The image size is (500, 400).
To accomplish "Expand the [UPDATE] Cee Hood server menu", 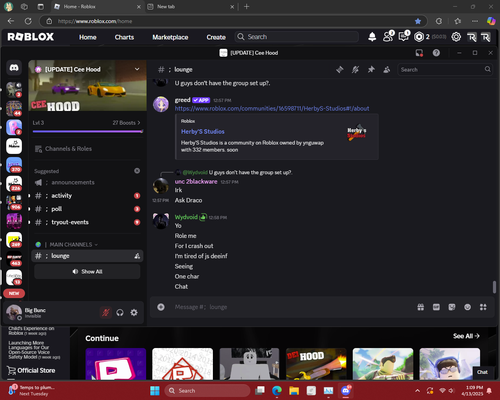I will pos(137,69).
